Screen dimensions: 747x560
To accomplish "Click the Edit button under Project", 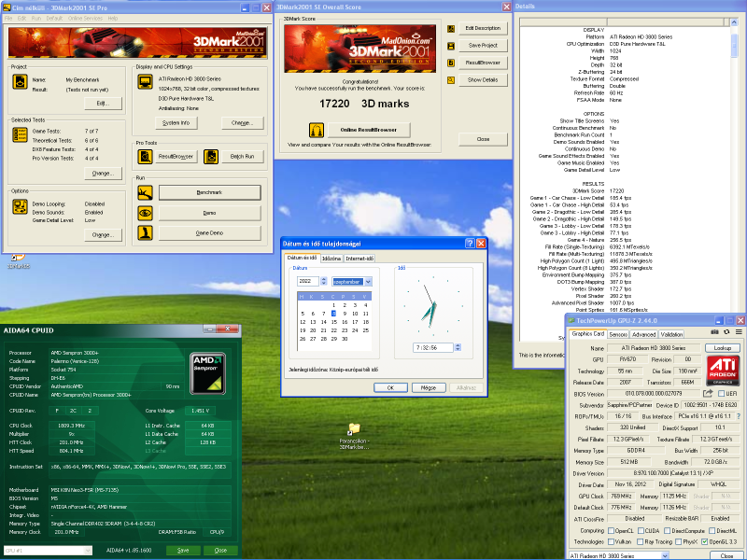I will click(103, 103).
